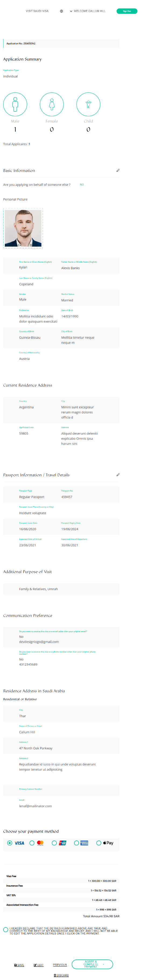Screen dimensions: 143x980
Task: Click the Apple Pay logo
Action: 108,843
